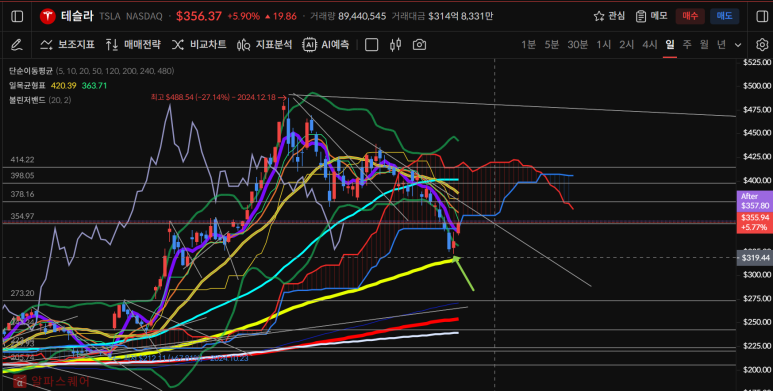
Task: Switch to 4시 timeframe
Action: [650, 45]
